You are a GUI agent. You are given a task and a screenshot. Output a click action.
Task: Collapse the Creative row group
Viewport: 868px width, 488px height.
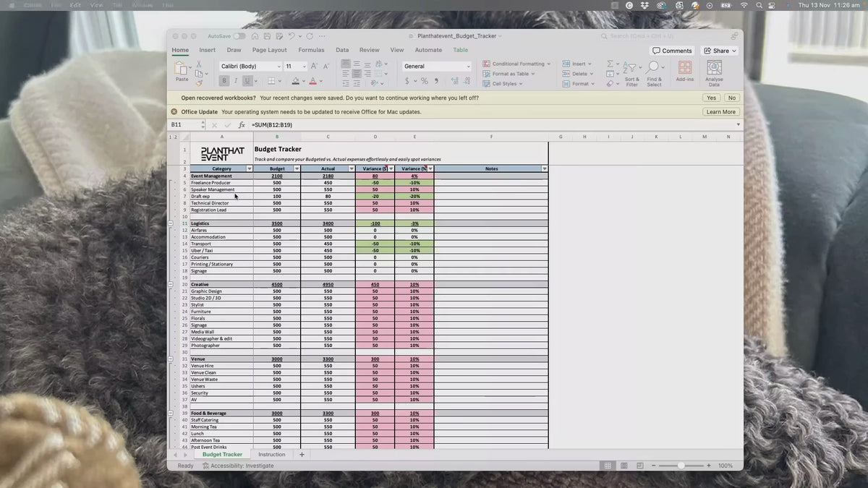click(x=171, y=284)
